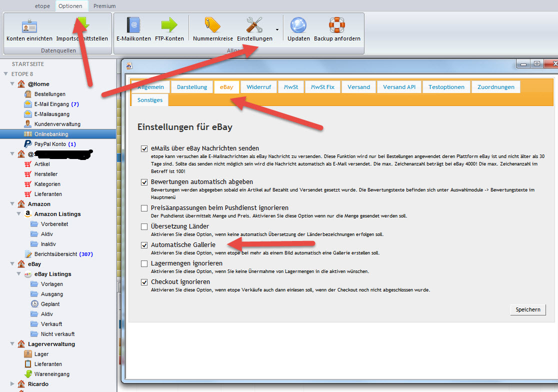Click the E-Mailausgang envelope icon
This screenshot has width=558, height=392.
point(28,114)
